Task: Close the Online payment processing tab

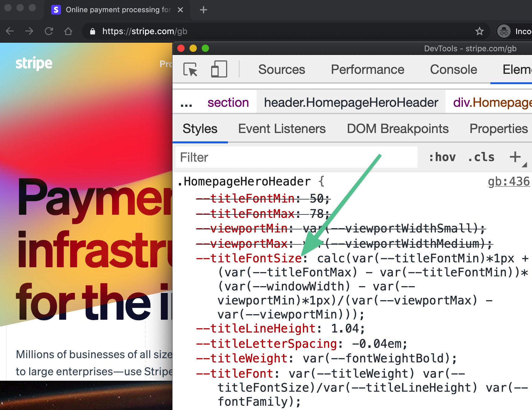Action: [180, 10]
